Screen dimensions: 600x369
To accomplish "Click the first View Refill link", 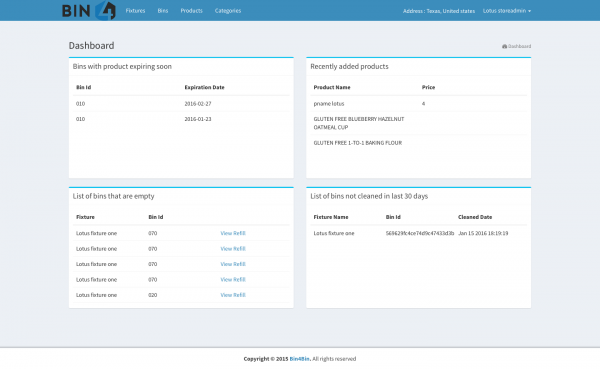I will click(x=233, y=233).
